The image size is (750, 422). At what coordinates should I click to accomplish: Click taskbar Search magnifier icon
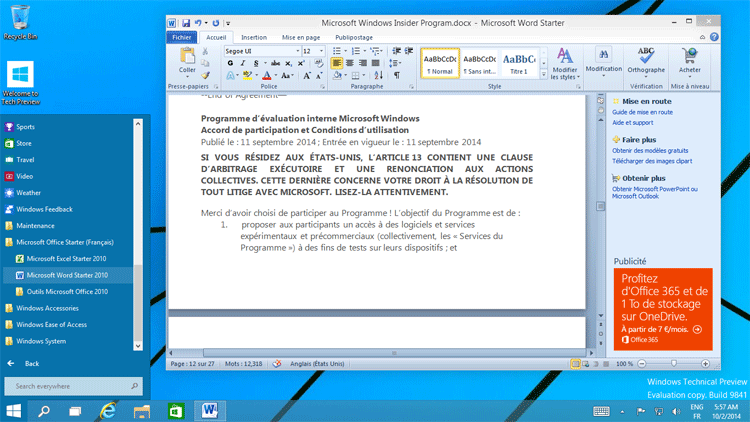pyautogui.click(x=44, y=411)
